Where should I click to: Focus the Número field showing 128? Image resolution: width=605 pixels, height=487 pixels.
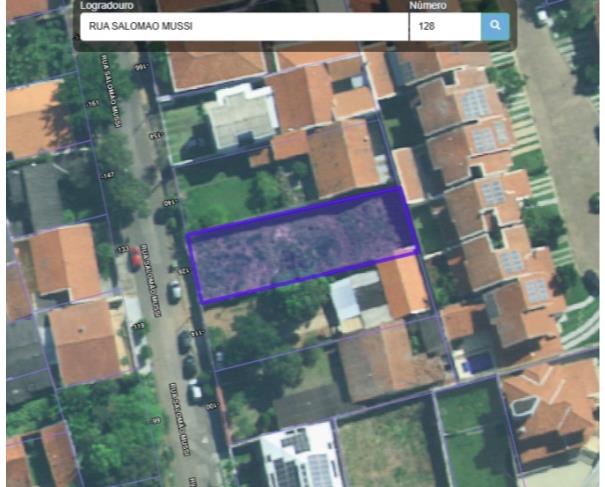(x=445, y=26)
